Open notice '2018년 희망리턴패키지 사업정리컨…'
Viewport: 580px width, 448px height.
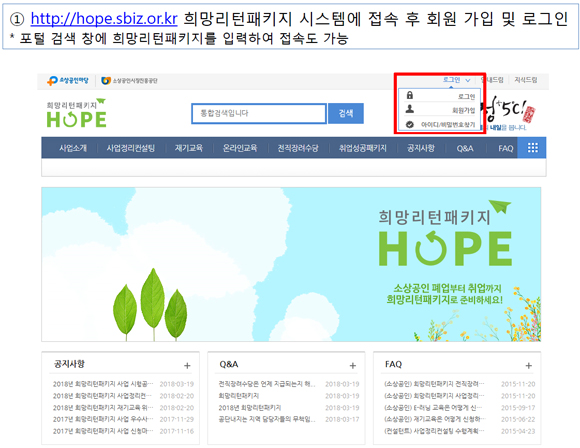pos(102,396)
